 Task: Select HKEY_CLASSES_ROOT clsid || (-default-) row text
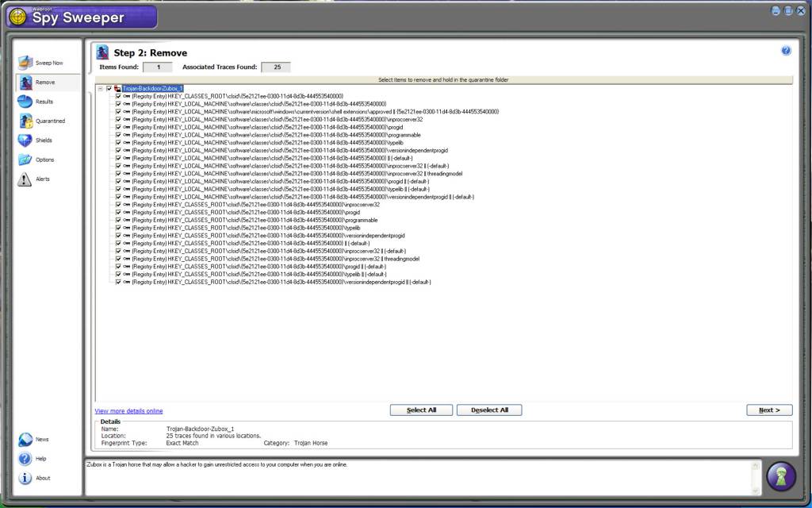pos(251,244)
